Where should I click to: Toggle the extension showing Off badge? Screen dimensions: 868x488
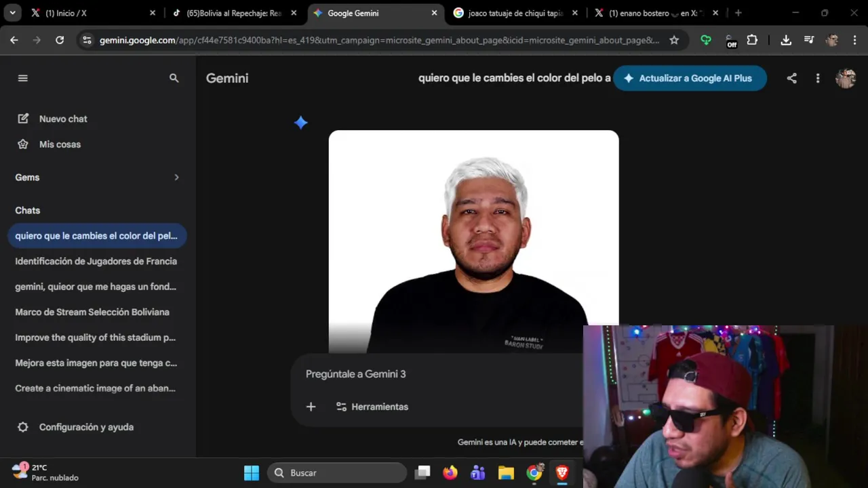tap(730, 41)
